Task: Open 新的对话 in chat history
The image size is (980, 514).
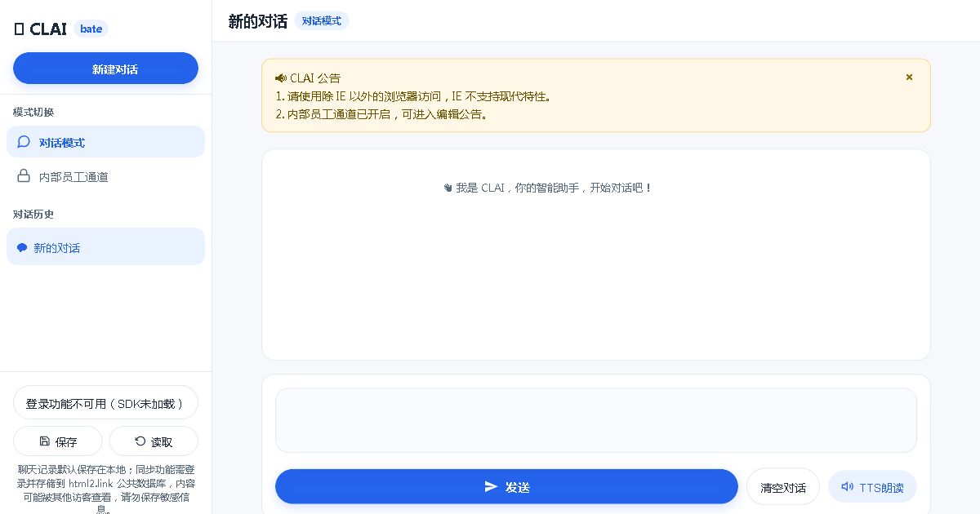Action: tap(105, 246)
